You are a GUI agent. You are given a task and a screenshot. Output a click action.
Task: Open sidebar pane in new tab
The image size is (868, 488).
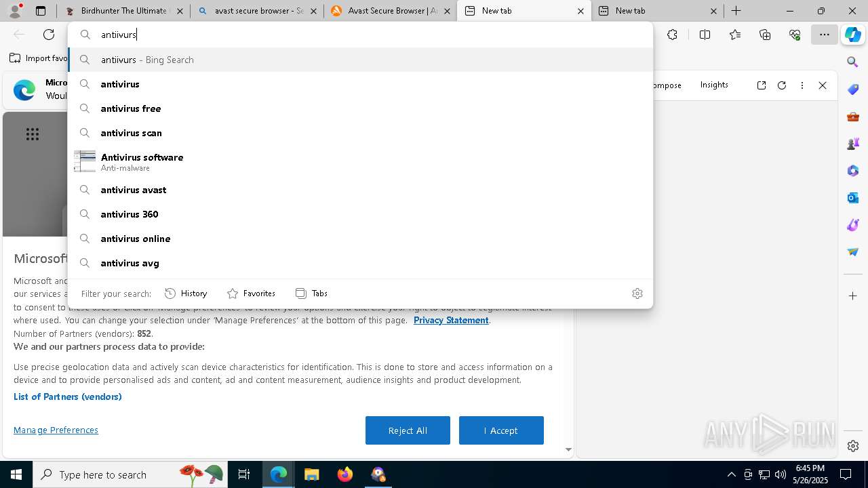tap(762, 85)
